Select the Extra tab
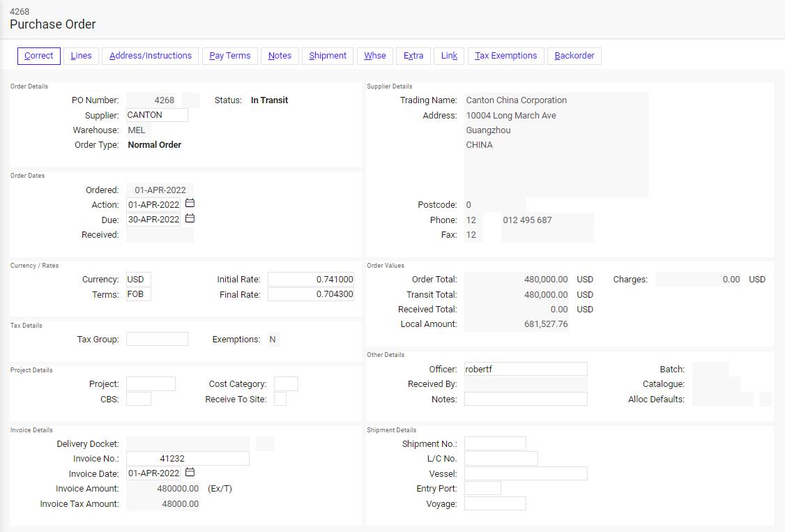The image size is (785, 532). coord(413,55)
